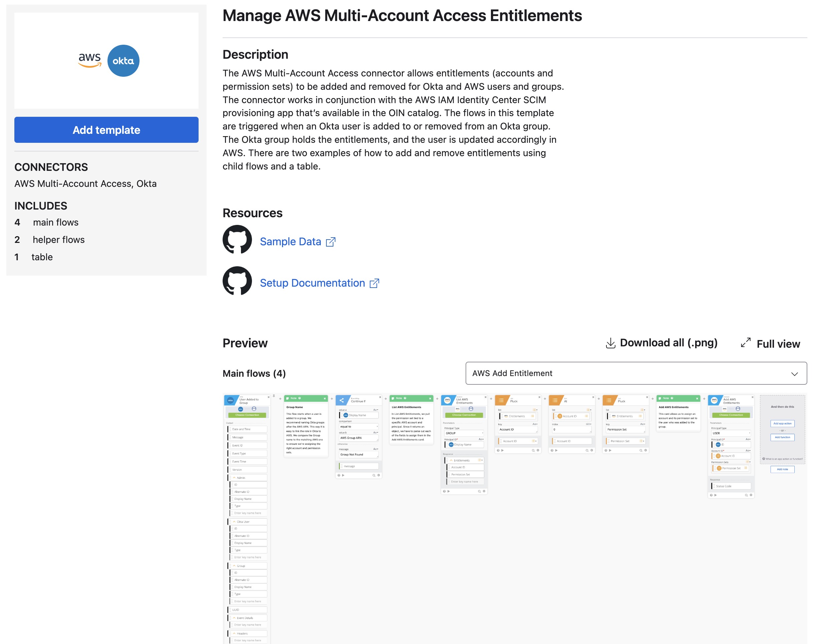Click the AWS logo in the template card

point(90,60)
